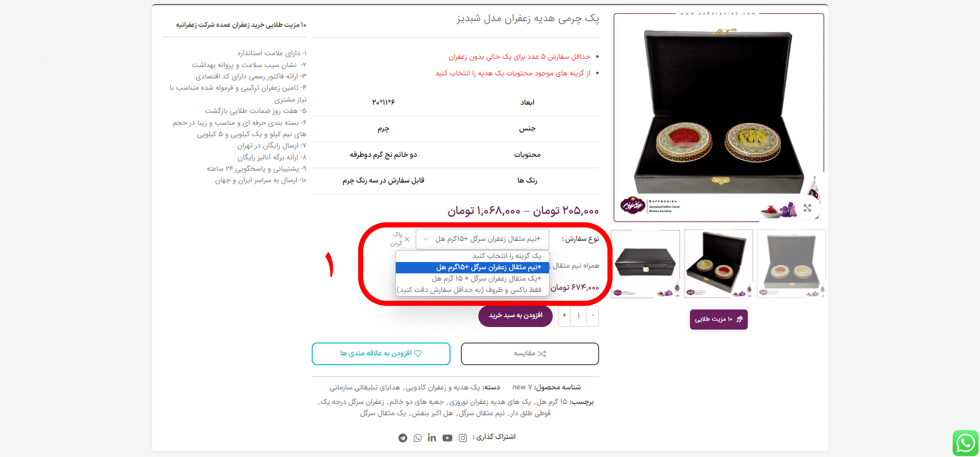Image resolution: width=980 pixels, height=457 pixels.
Task: Choose فقط باکس و ظروف option
Action: click(472, 290)
